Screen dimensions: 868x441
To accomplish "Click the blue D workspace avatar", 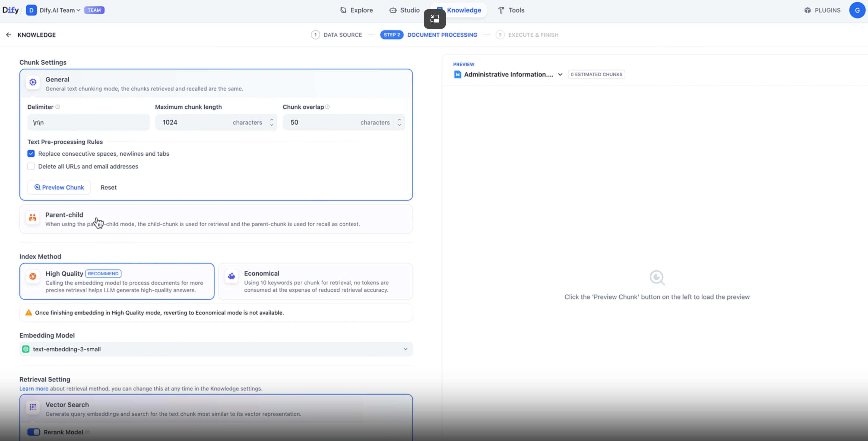I will 31,10.
